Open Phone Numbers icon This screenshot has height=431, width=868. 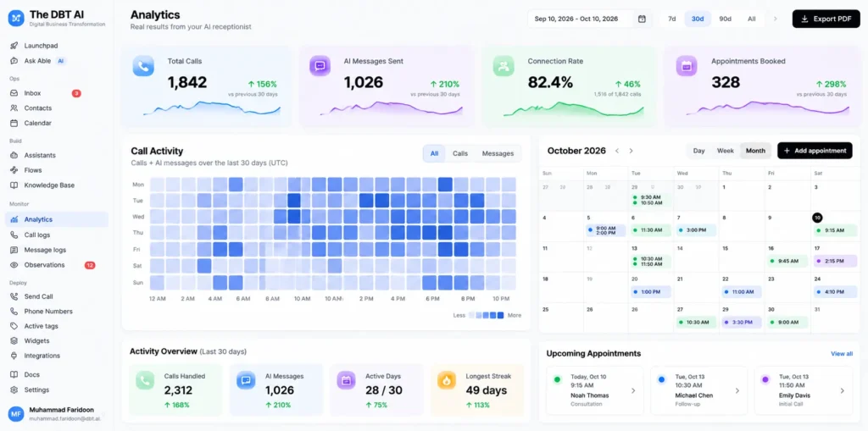tap(14, 312)
